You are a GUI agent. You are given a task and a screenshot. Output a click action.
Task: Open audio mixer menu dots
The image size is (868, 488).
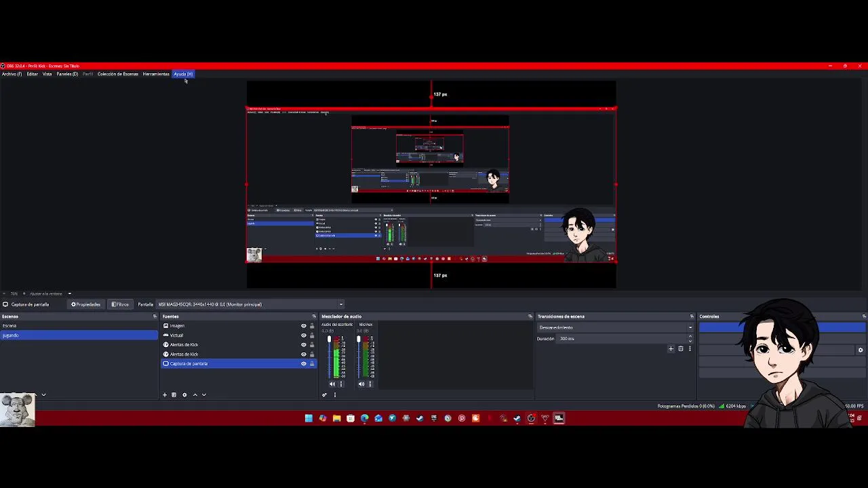[334, 394]
